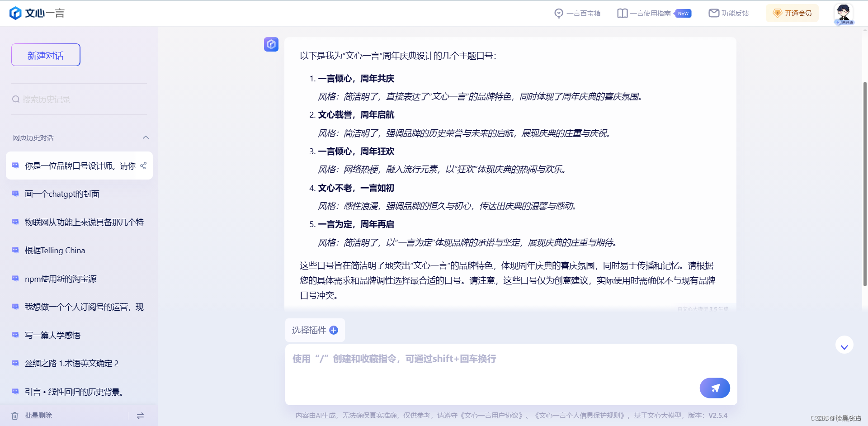Open conversation 根据Telling China
This screenshot has width=868, height=426.
(79, 251)
